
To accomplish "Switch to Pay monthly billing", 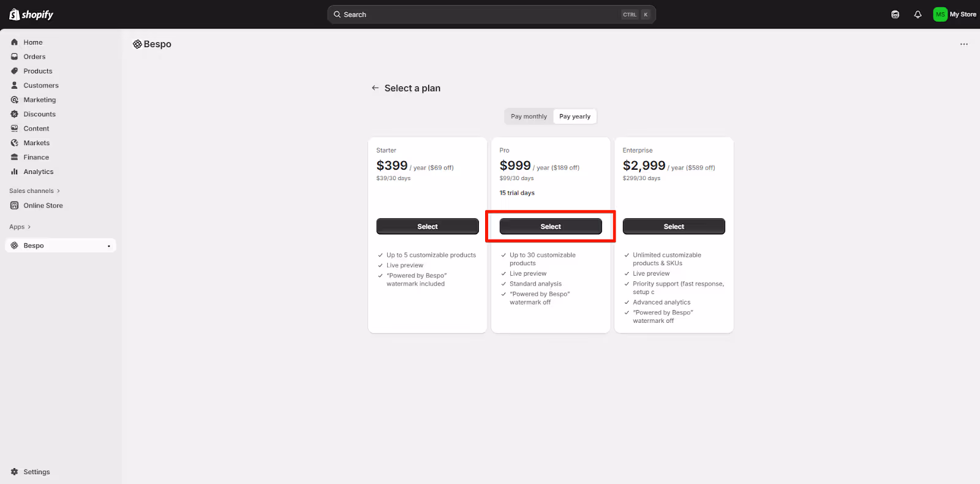I will [529, 116].
